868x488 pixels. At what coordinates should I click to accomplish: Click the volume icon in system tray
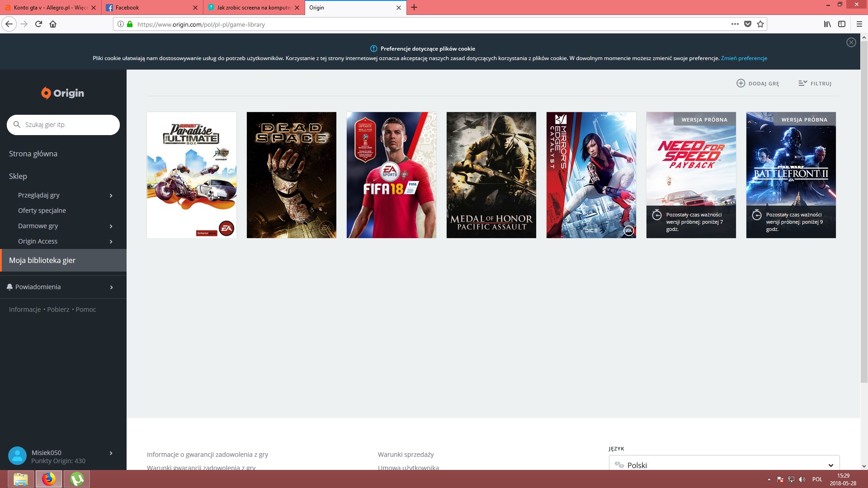(802, 479)
